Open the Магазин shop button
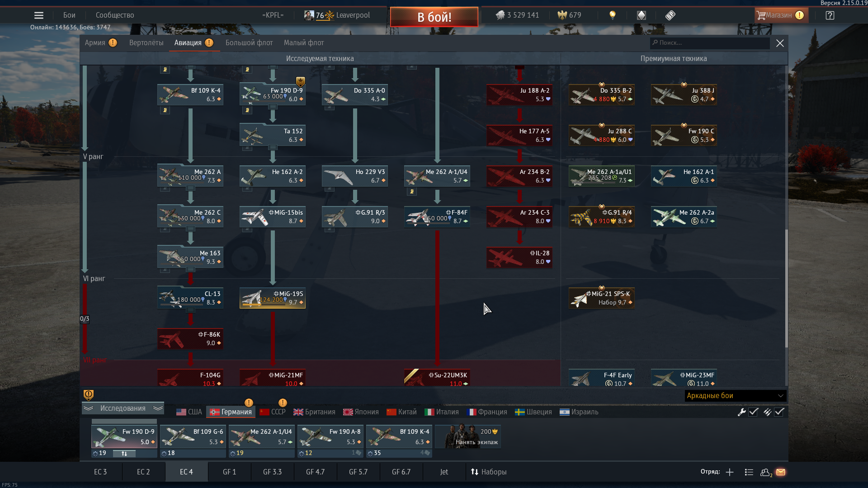This screenshot has width=868, height=488. 781,15
